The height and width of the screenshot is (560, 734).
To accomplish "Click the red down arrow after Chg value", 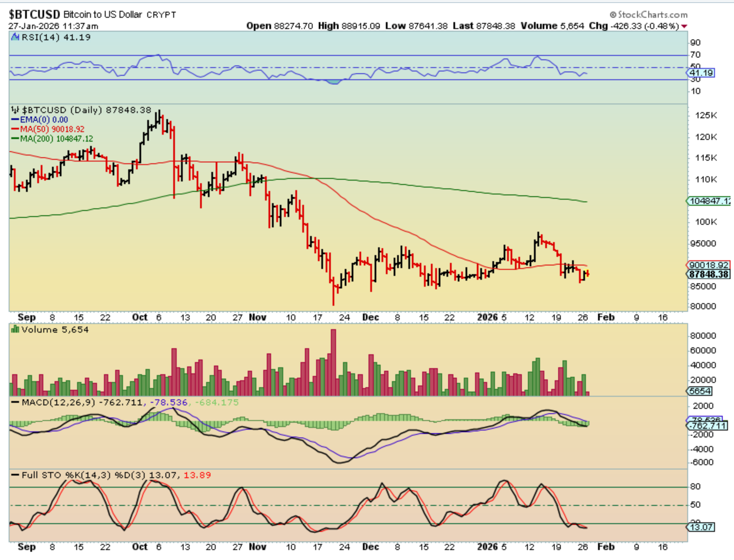I will (x=684, y=26).
